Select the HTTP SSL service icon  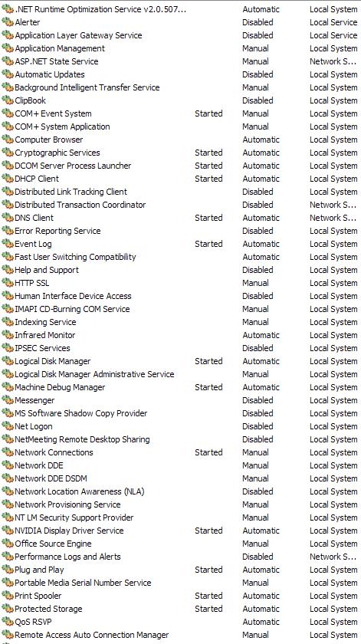coord(8,283)
